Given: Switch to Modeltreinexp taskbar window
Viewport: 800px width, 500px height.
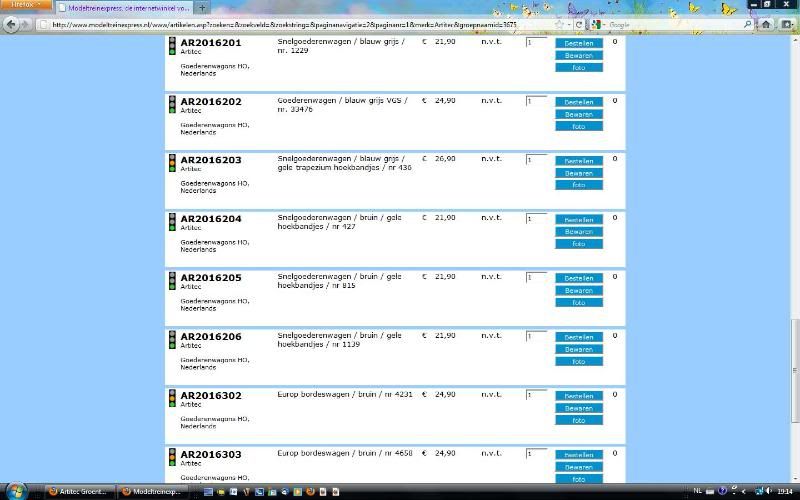Looking at the screenshot, I should tap(151, 492).
